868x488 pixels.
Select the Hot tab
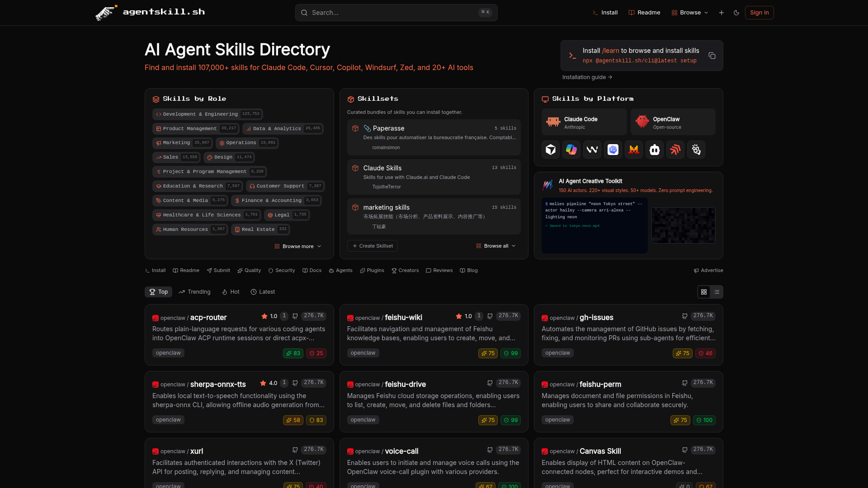(x=231, y=292)
